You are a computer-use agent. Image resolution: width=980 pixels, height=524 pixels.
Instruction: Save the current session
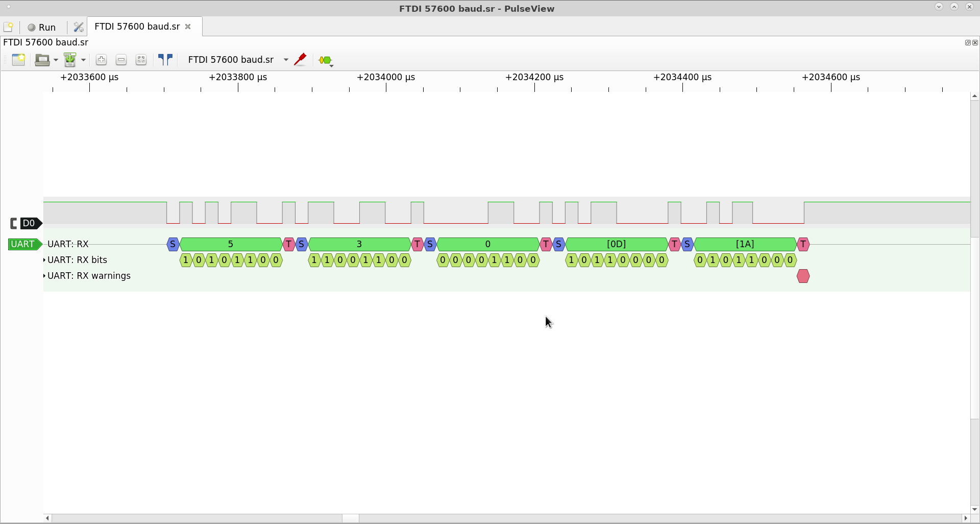point(70,60)
